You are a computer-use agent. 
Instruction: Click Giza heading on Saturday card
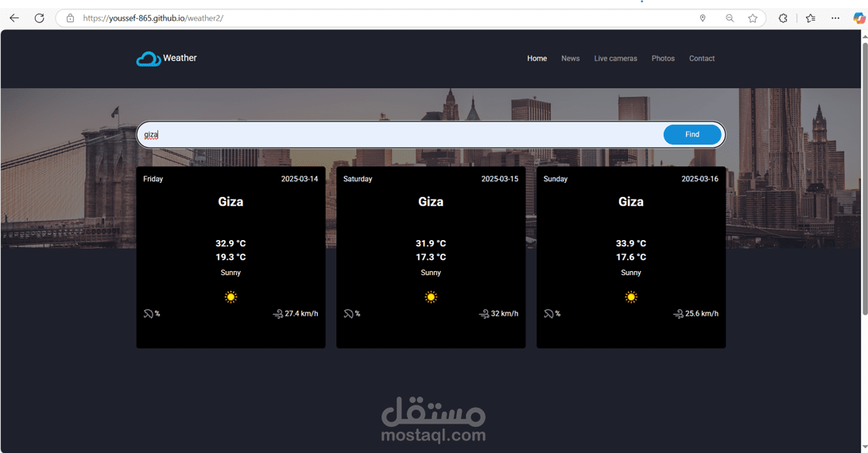[431, 202]
